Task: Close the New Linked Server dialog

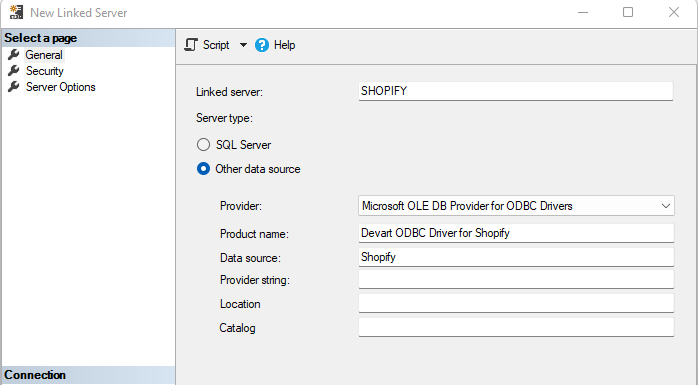Action: pyautogui.click(x=674, y=12)
